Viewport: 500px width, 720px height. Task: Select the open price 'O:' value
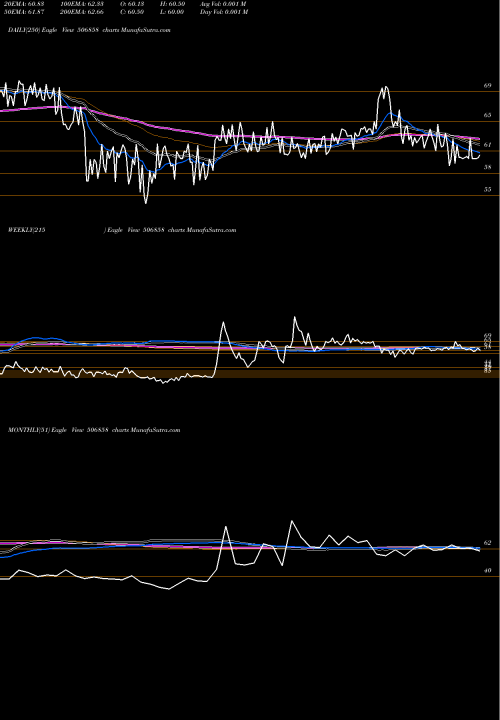[132, 4]
